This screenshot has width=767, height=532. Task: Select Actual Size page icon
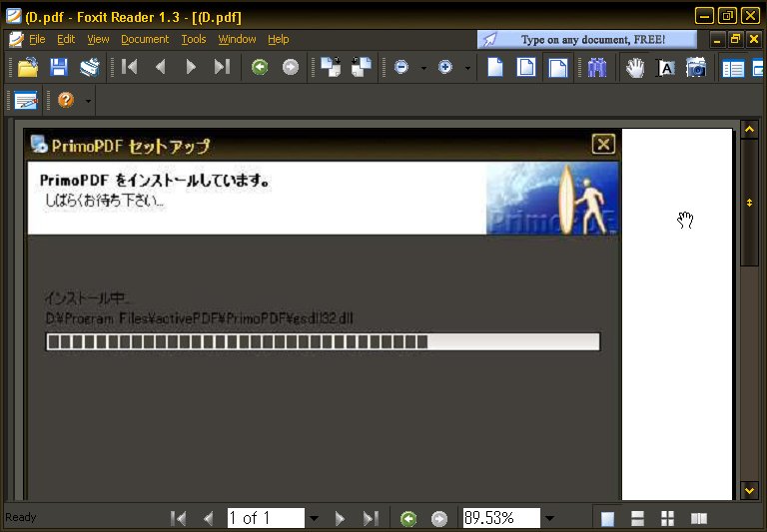click(x=495, y=67)
